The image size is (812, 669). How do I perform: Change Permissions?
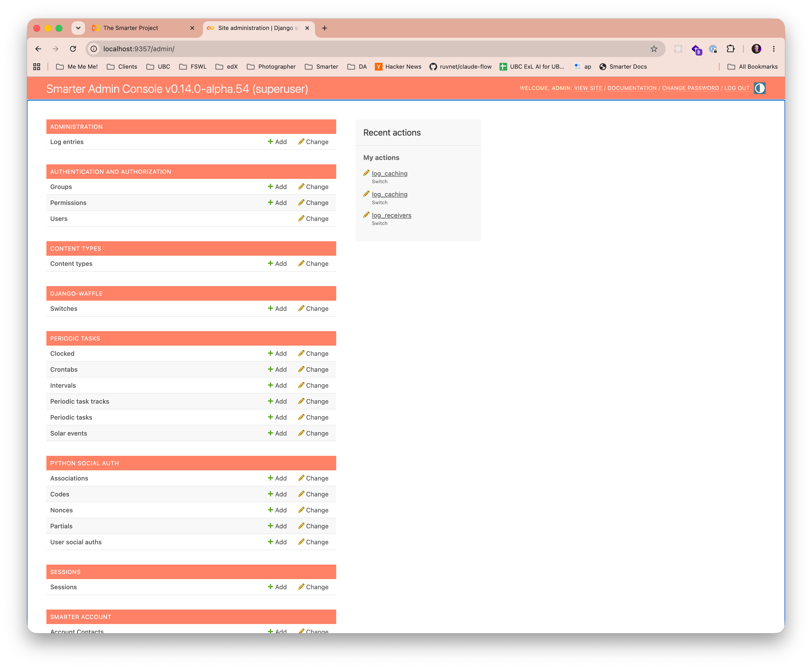pyautogui.click(x=313, y=203)
